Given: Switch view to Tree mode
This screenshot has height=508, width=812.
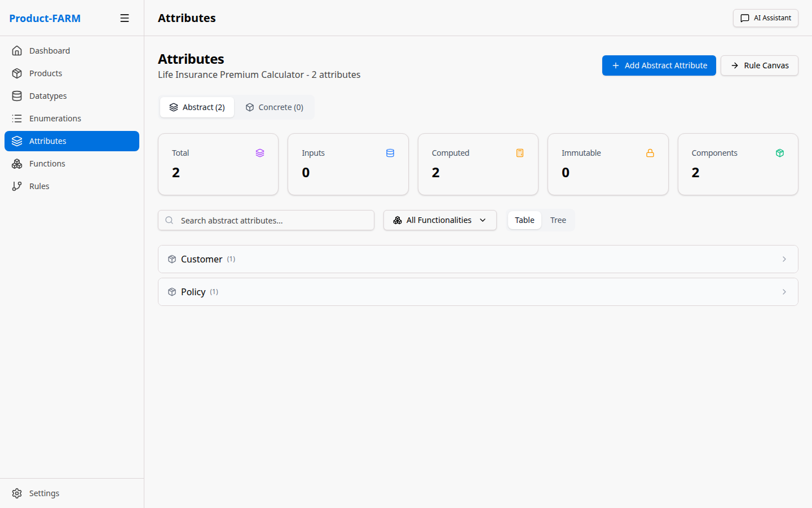Looking at the screenshot, I should pyautogui.click(x=558, y=220).
